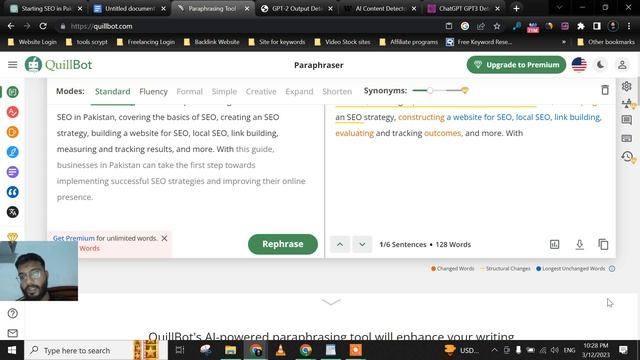640x360 pixels.
Task: Open the QuillBot hamburger menu
Action: click(13, 64)
